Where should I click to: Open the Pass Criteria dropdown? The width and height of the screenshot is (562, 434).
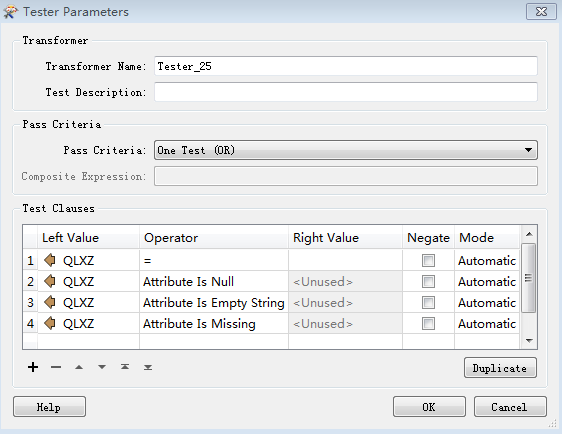[346, 150]
